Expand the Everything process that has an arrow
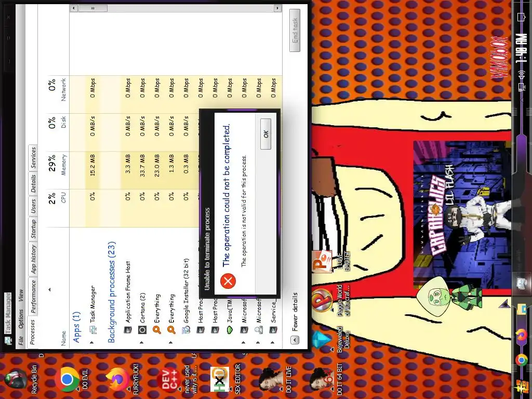Screen dimensions: 532x399 [170, 342]
